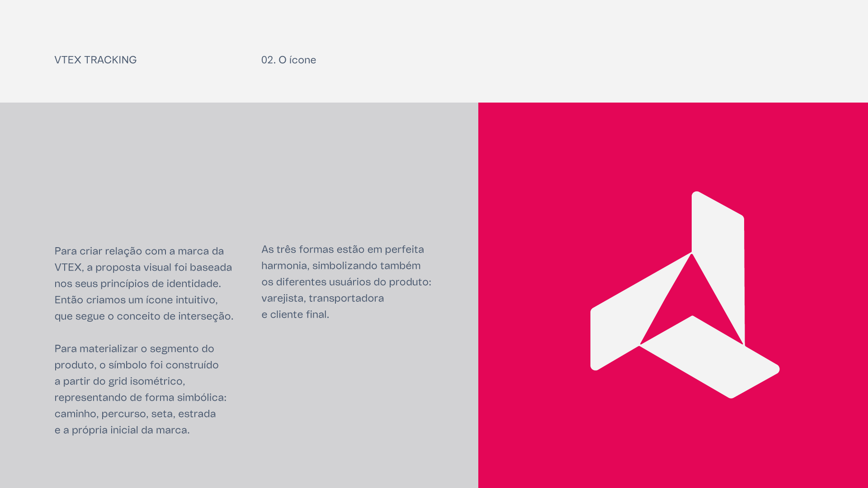Click the top vertical shape of the icon
The height and width of the screenshot is (488, 868).
tap(718, 244)
